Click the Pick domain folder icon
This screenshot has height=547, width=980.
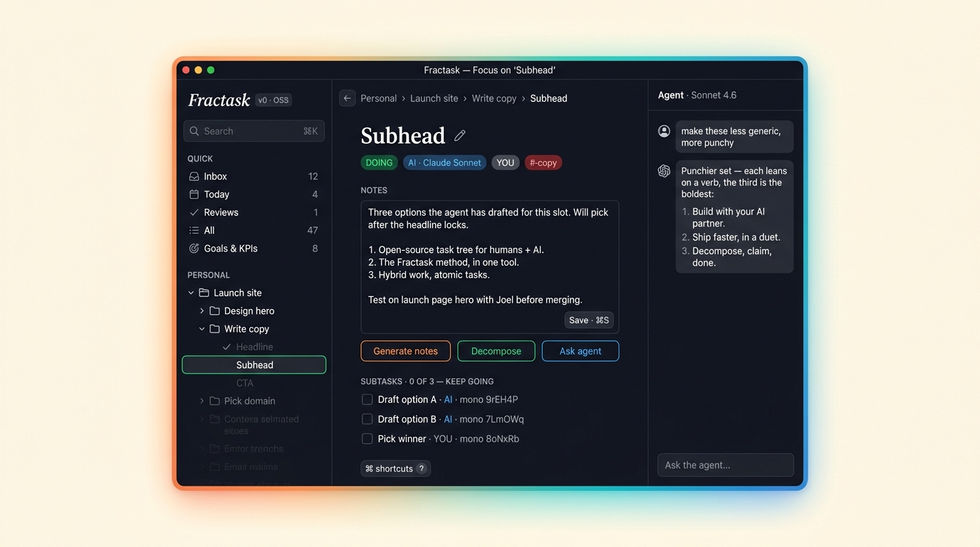214,401
